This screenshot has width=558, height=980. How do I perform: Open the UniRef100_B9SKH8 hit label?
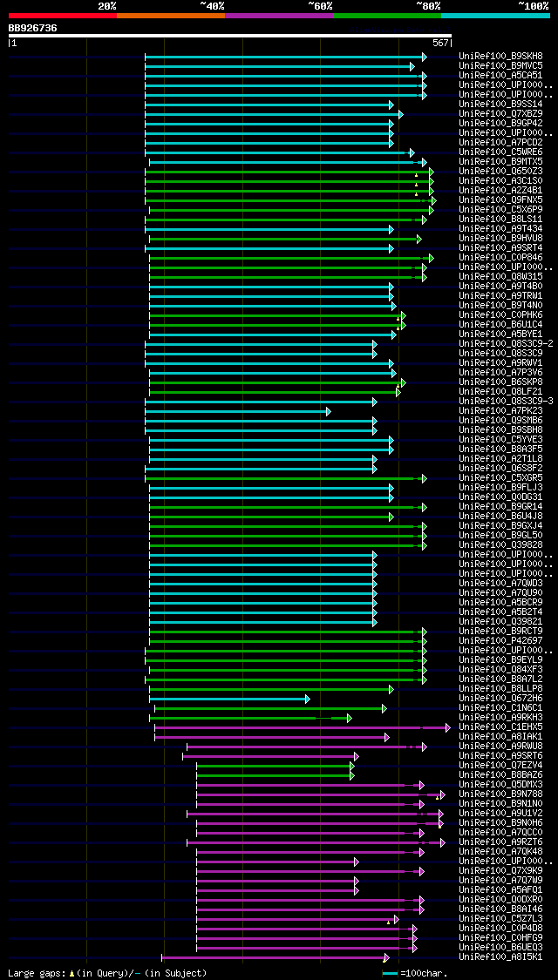(x=500, y=57)
